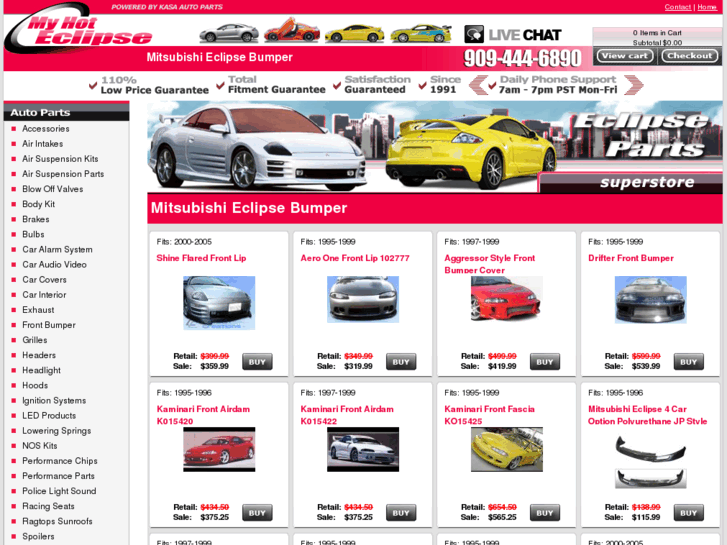View yellow Kaminari Front Fascia thumbnail
727x545 pixels.
506,449
